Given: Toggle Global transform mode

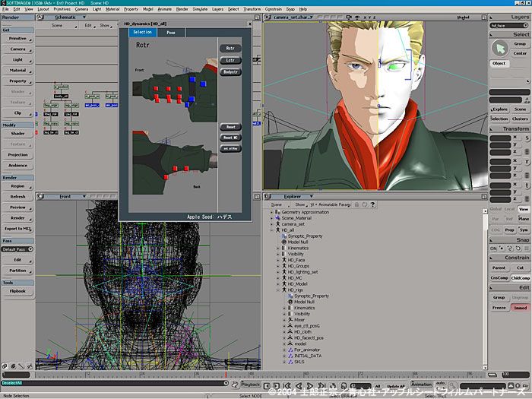Looking at the screenshot, I should (496, 209).
